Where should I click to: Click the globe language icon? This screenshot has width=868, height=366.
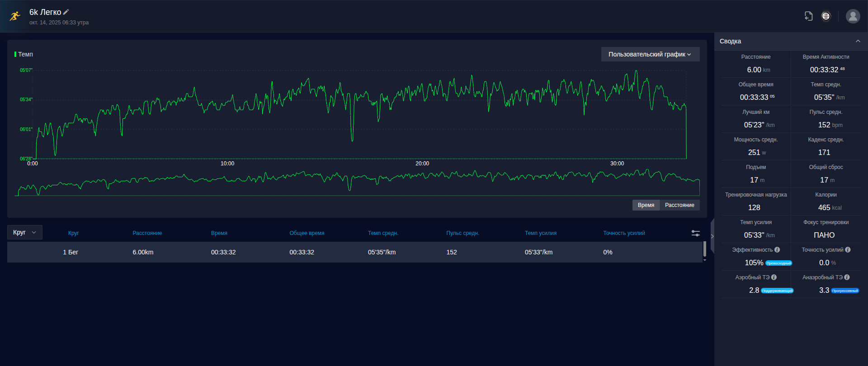[x=826, y=16]
